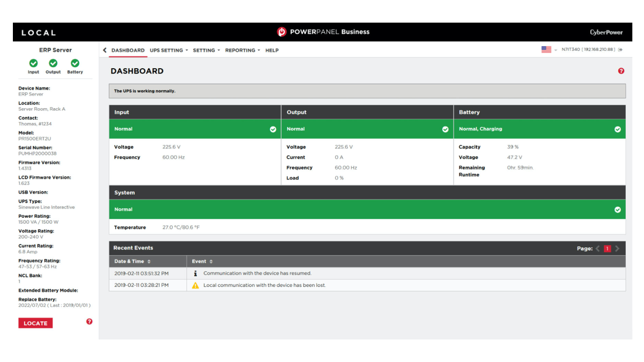Click the Output status icon in the sidebar
The width and height of the screenshot is (644, 362).
pos(53,63)
